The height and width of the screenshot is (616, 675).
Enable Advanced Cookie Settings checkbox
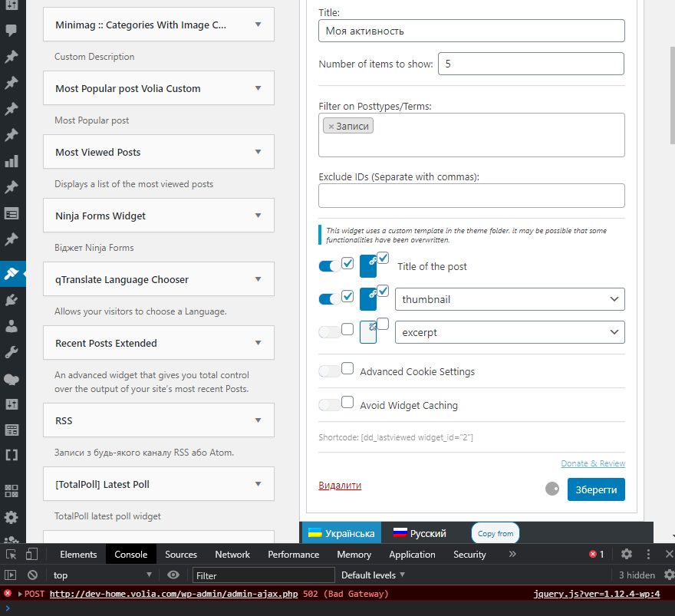click(347, 368)
